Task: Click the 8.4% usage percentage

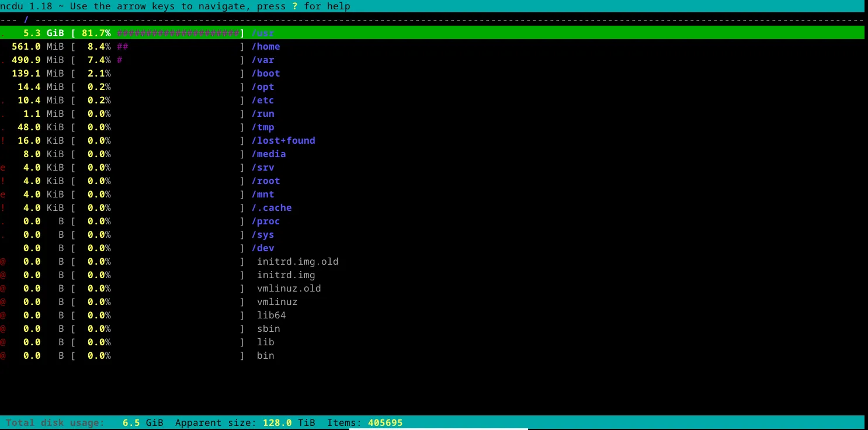Action: click(x=99, y=47)
